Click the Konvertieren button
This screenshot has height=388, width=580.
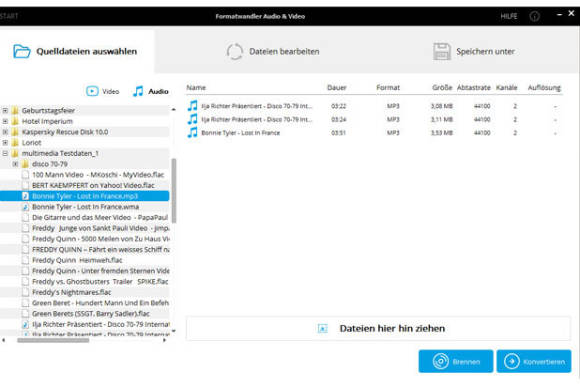(x=534, y=361)
